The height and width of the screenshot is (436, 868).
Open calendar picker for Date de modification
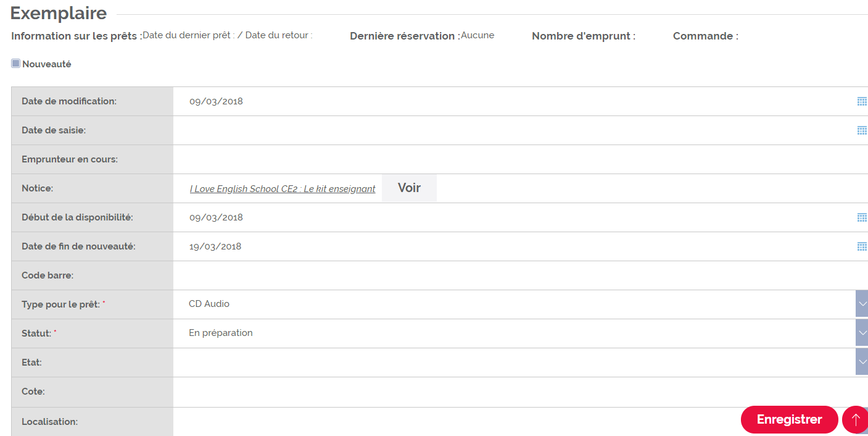click(862, 101)
